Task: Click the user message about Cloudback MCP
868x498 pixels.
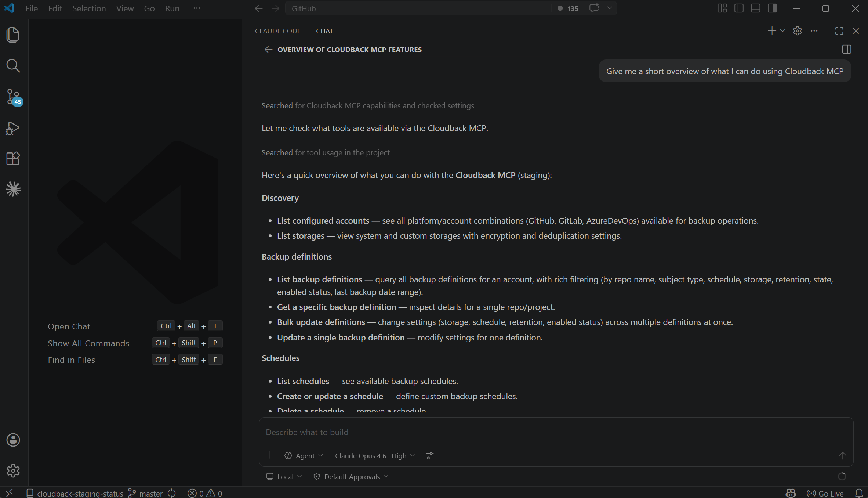Action: pyautogui.click(x=725, y=71)
